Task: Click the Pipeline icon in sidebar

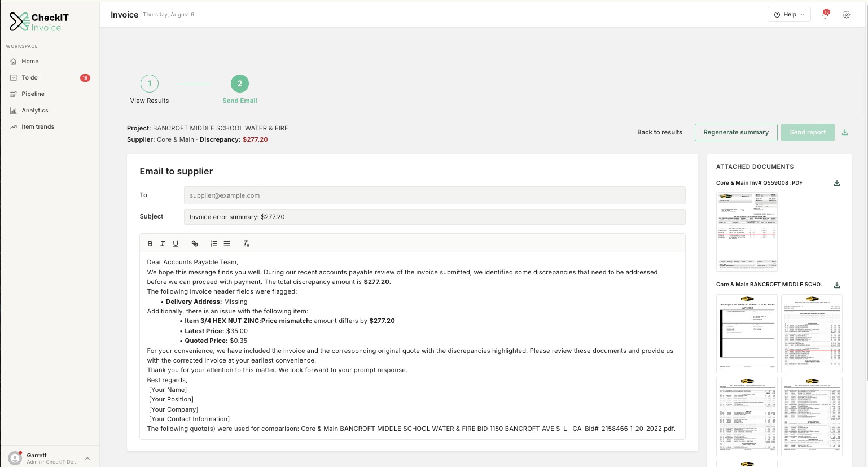Action: click(x=14, y=94)
